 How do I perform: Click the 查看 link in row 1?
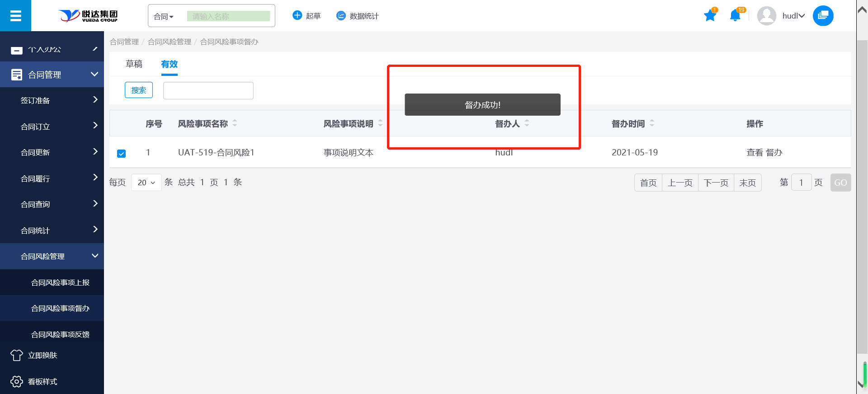click(754, 153)
